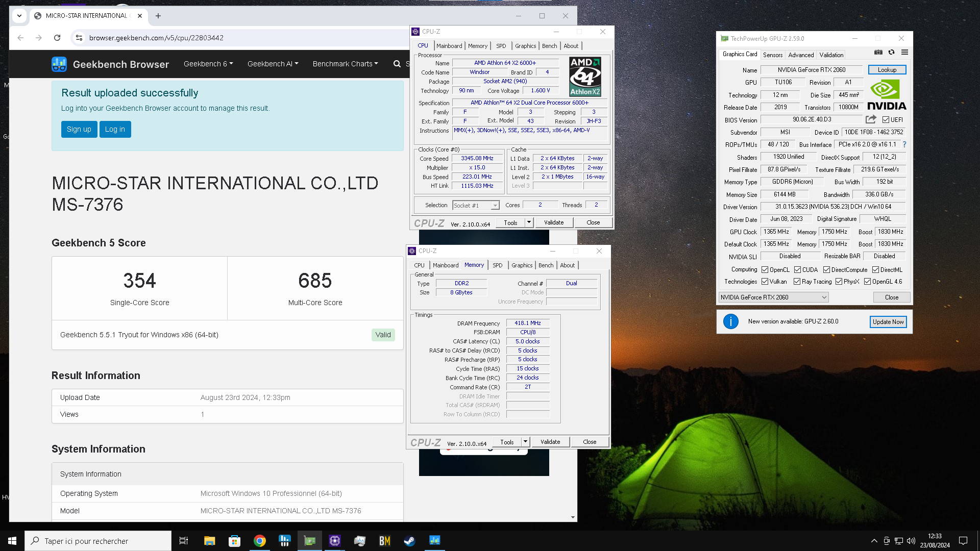Open a new browser tab
This screenshot has width=980, height=551.
(x=158, y=16)
